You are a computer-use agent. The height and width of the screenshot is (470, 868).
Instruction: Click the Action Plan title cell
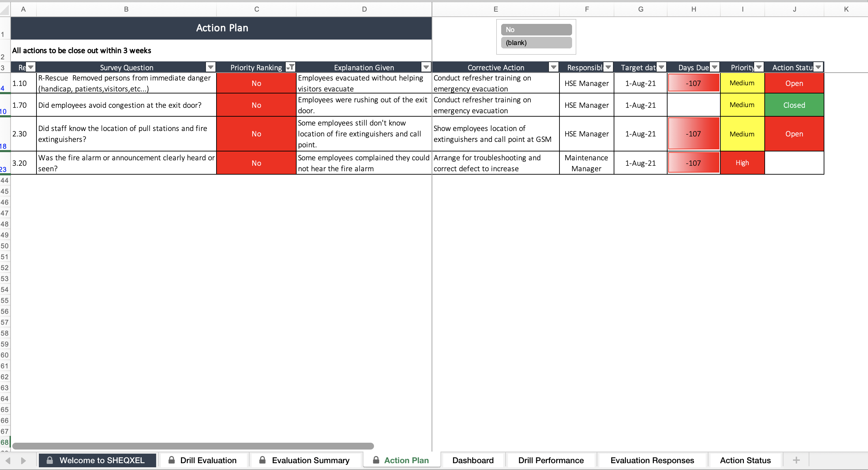[x=222, y=28]
